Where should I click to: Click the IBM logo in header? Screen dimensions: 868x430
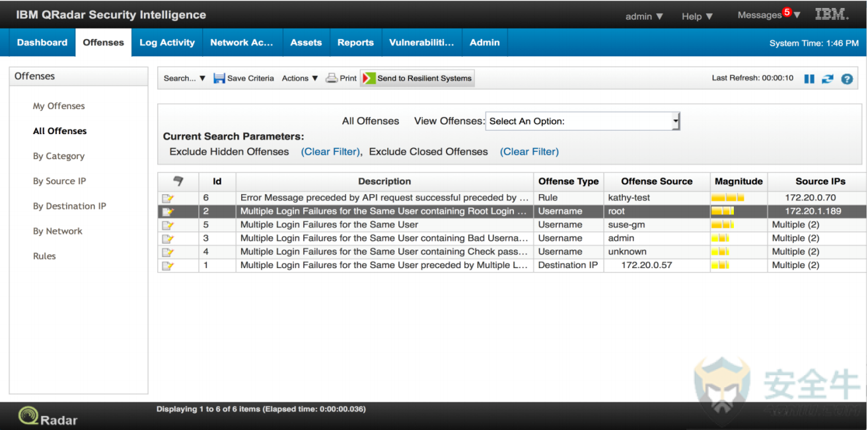click(832, 15)
